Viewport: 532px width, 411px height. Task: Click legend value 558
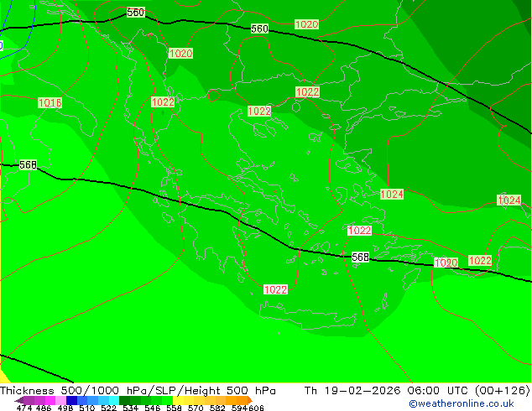(174, 408)
